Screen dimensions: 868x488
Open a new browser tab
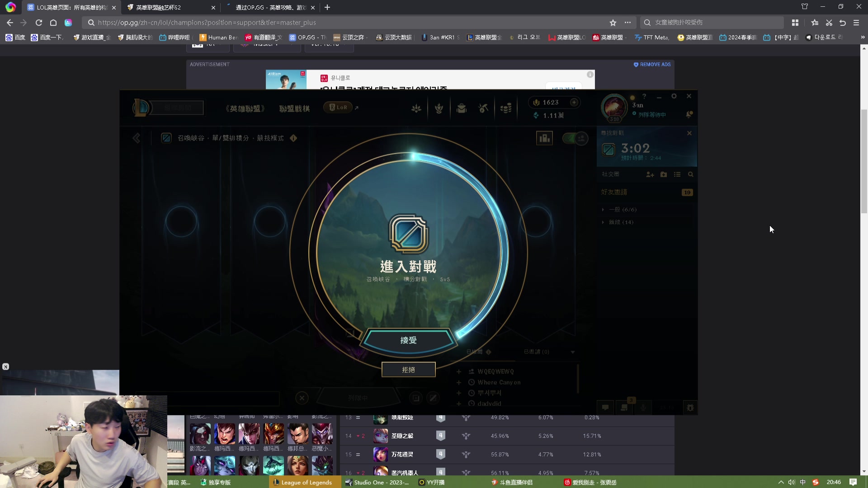pos(327,7)
